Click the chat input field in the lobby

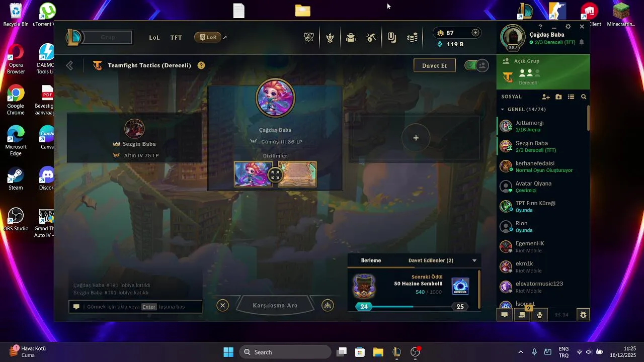(x=135, y=307)
